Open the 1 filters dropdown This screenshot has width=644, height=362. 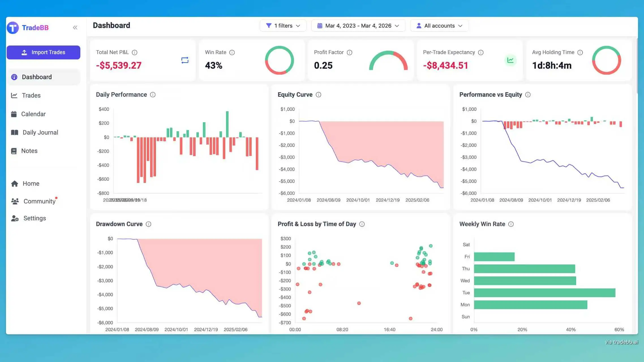coord(283,25)
